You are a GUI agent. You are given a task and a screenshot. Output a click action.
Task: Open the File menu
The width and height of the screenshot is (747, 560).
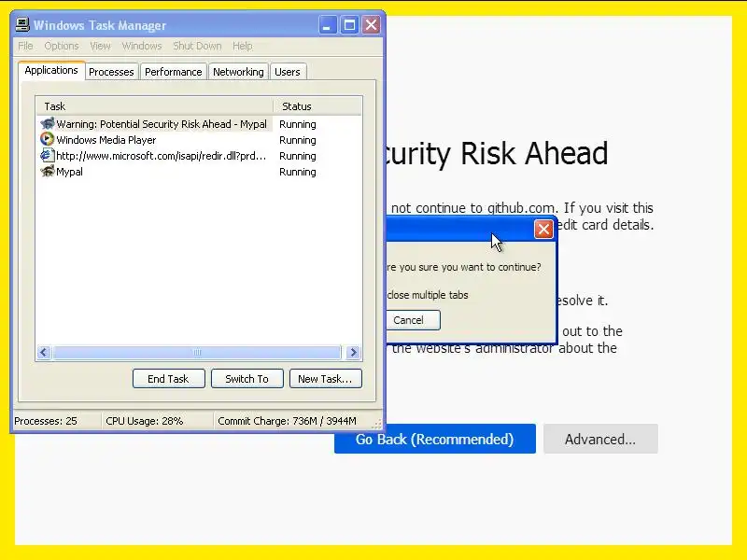[x=26, y=46]
